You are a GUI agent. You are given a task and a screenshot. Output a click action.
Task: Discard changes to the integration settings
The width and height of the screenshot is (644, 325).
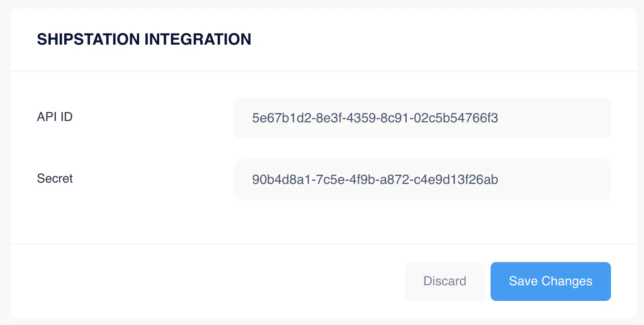point(445,281)
